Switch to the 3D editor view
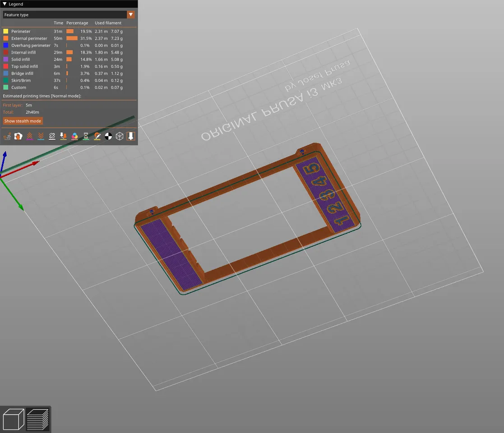Screen dimensions: 504x433 [13, 419]
